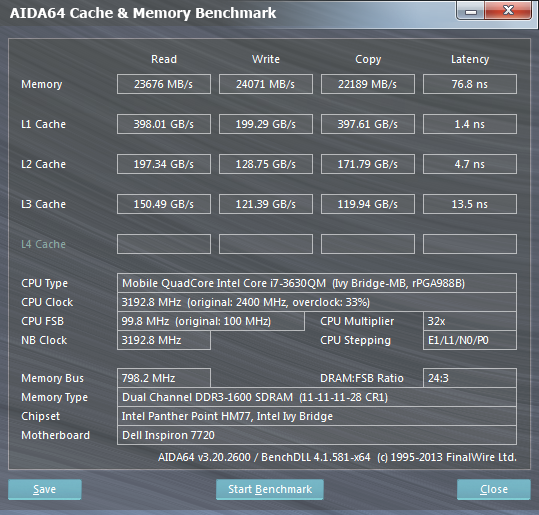The width and height of the screenshot is (539, 515).
Task: Select the Memory Write 24071 MB/s cell
Action: [266, 84]
